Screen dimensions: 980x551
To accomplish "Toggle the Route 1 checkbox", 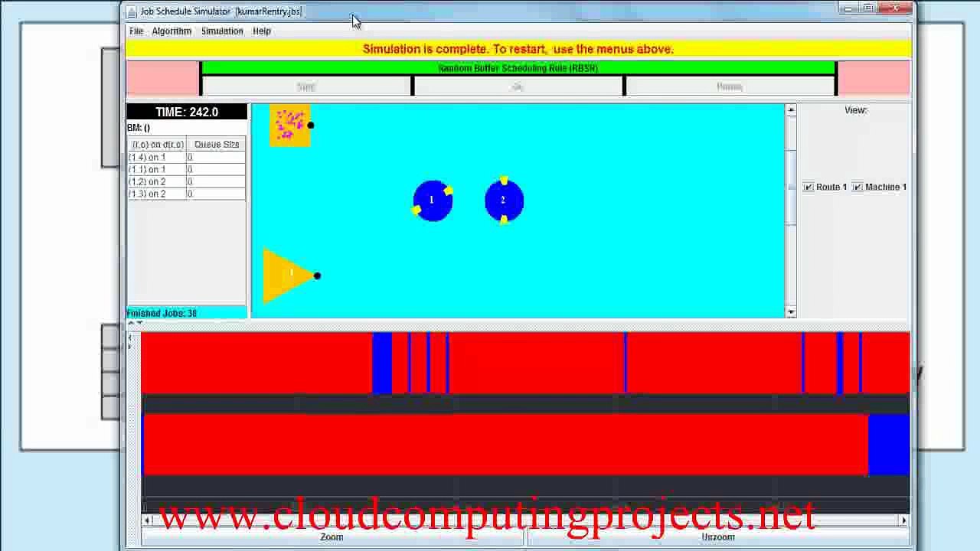I will point(808,187).
